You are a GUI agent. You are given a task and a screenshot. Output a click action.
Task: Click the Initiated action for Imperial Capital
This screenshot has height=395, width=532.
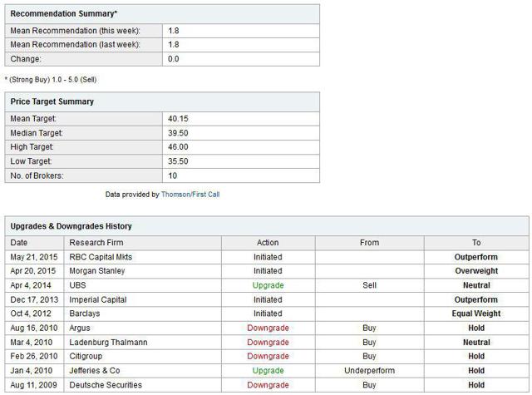coord(268,300)
